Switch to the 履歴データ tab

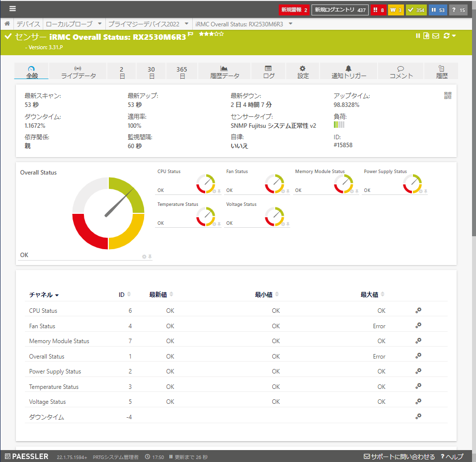point(225,72)
